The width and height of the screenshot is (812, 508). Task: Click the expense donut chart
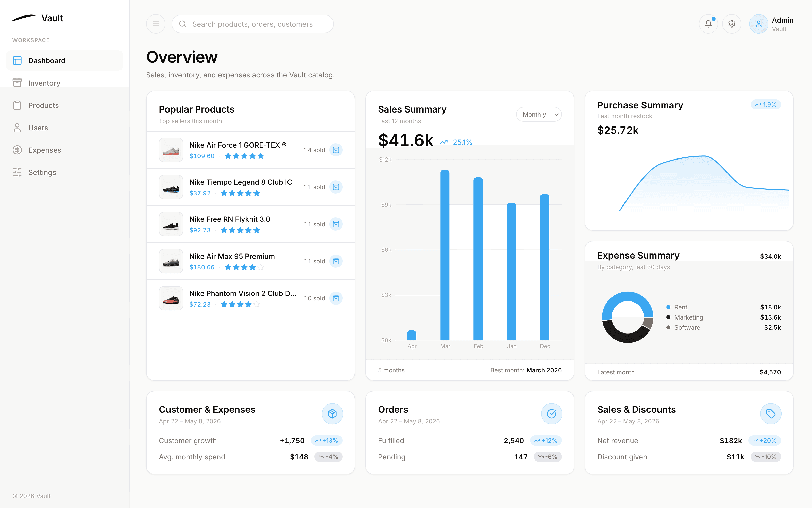628,317
